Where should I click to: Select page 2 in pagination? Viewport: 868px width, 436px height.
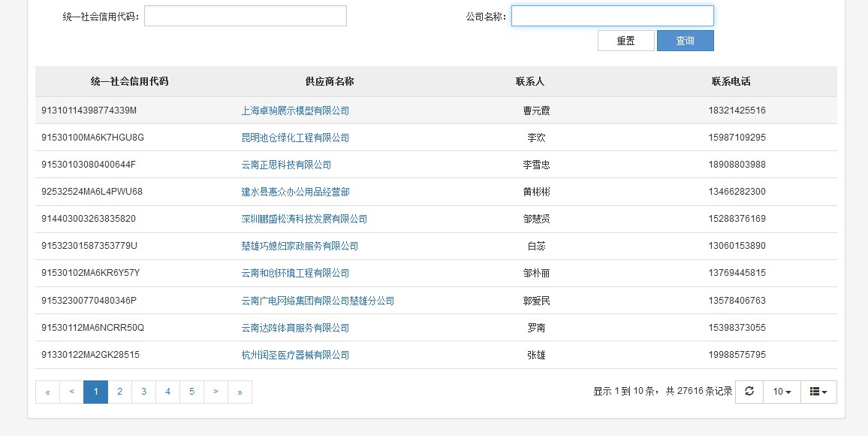(x=119, y=392)
